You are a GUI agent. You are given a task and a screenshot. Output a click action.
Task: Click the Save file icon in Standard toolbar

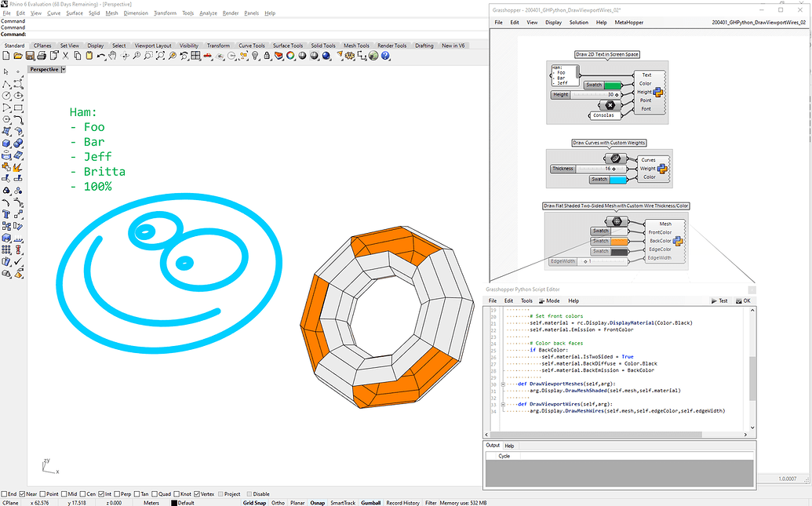click(x=29, y=56)
